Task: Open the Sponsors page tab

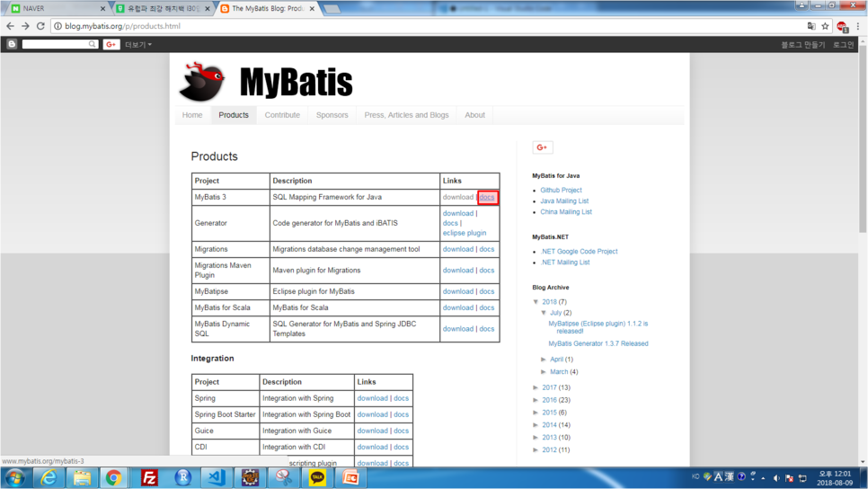Action: [x=332, y=115]
